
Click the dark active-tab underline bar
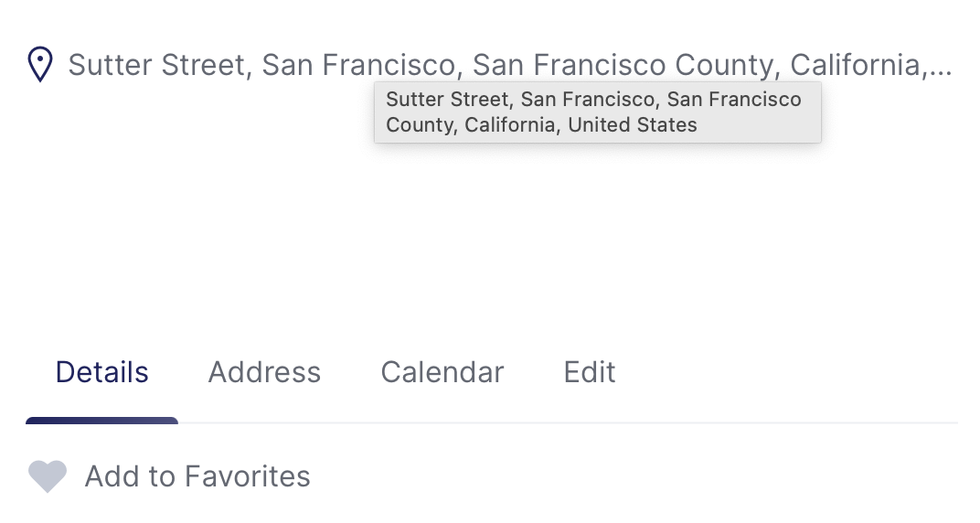point(101,421)
